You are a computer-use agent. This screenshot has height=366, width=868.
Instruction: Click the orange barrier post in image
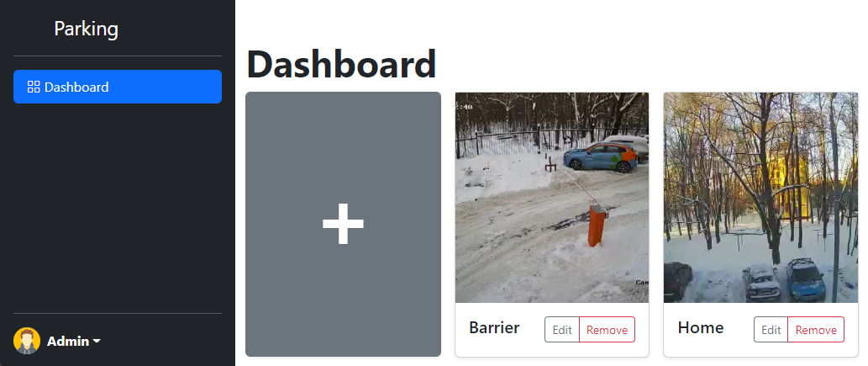coord(597,225)
